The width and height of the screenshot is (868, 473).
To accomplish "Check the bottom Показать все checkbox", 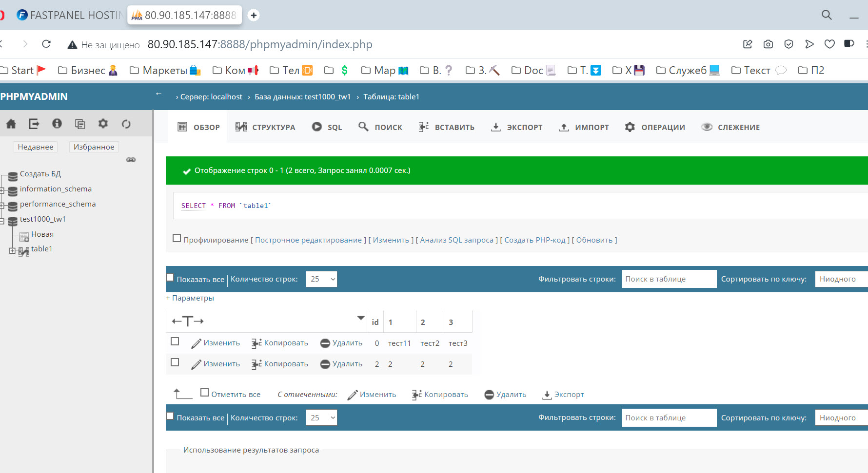I will tap(170, 416).
